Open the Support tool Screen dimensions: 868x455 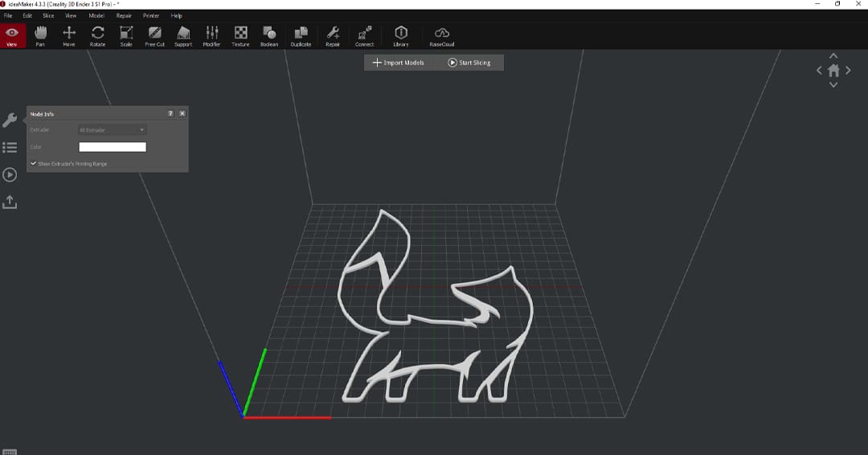pos(183,36)
